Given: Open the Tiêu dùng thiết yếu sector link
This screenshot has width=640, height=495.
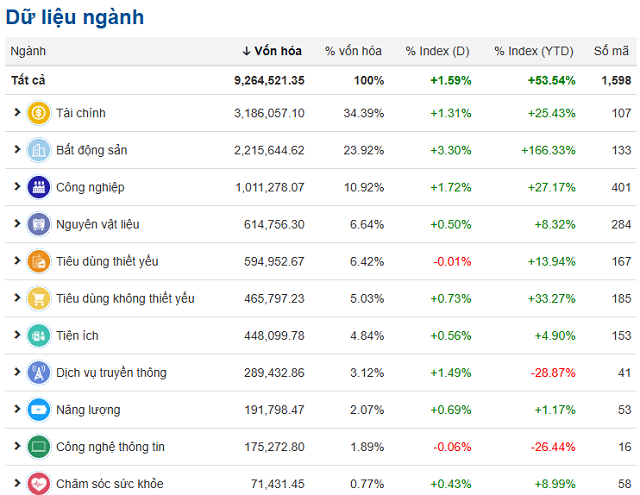Looking at the screenshot, I should 107,261.
